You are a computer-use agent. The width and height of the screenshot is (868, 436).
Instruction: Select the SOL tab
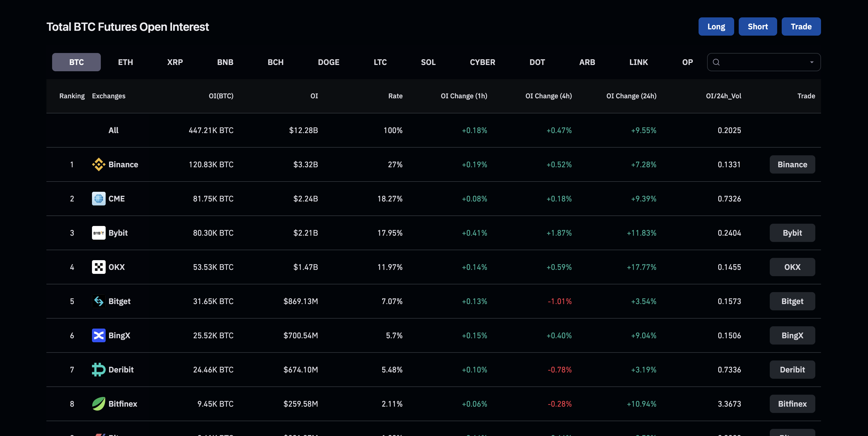tap(428, 62)
